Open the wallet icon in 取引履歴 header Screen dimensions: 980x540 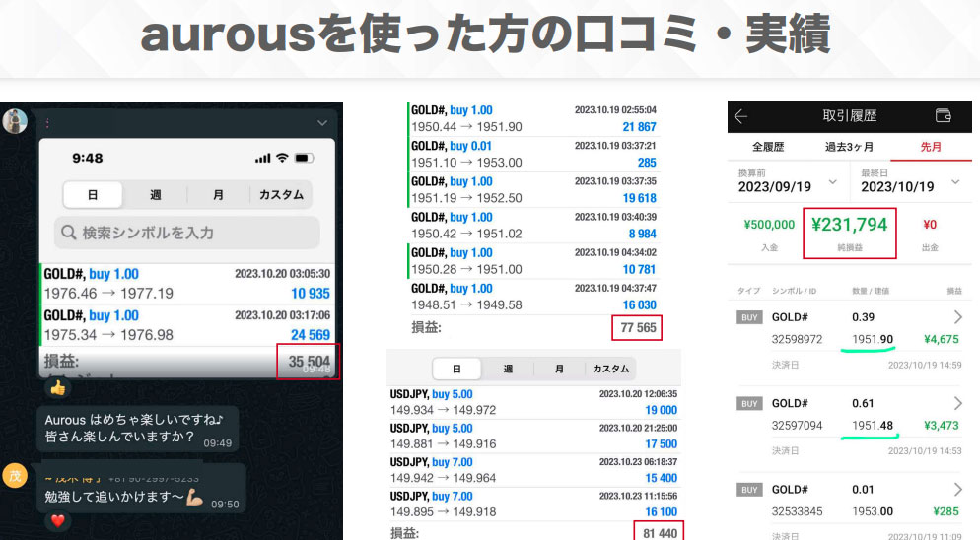(944, 115)
